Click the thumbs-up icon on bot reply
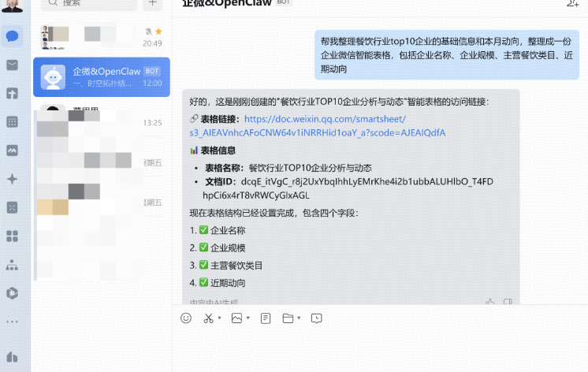Screen dimensions: 588x372 pyautogui.click(x=489, y=302)
